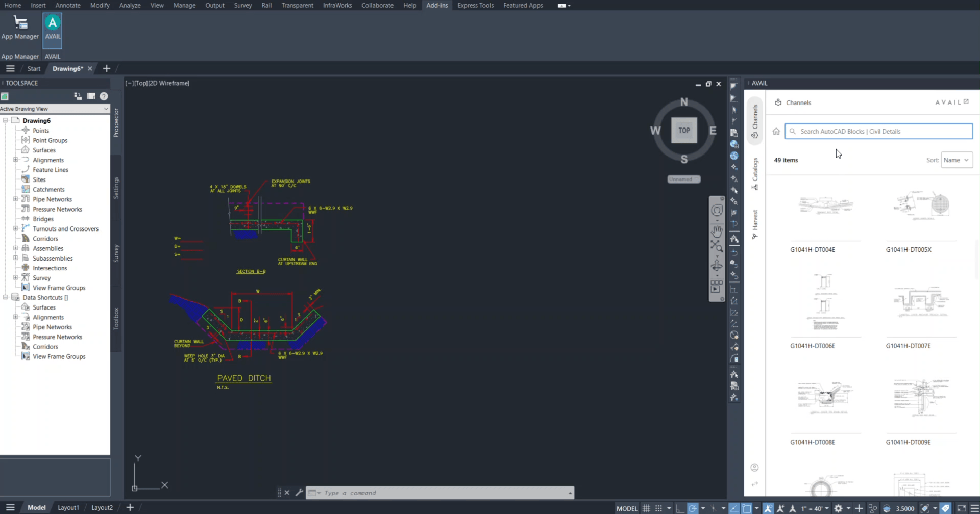The image size is (980, 514).
Task: Select the Zoom Extents tool in navigation bar
Action: pyautogui.click(x=717, y=247)
